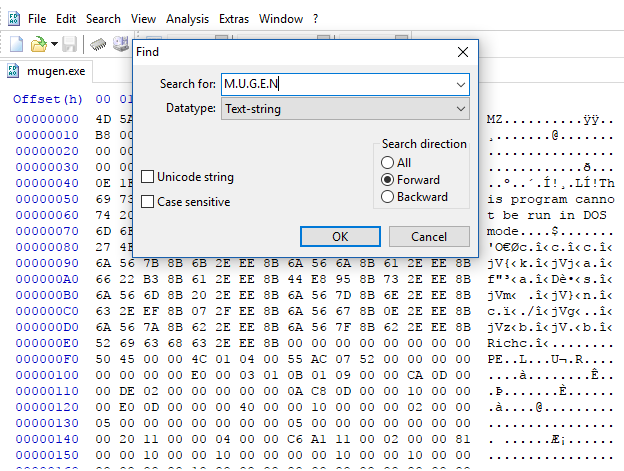Click offset row 000000F0
The width and height of the screenshot is (624, 471).
pyautogui.click(x=47, y=359)
